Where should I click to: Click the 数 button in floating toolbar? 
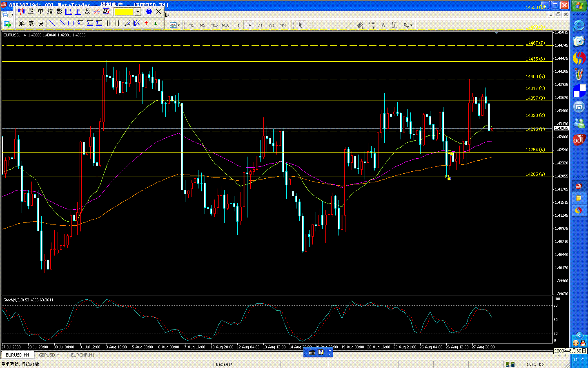[87, 11]
